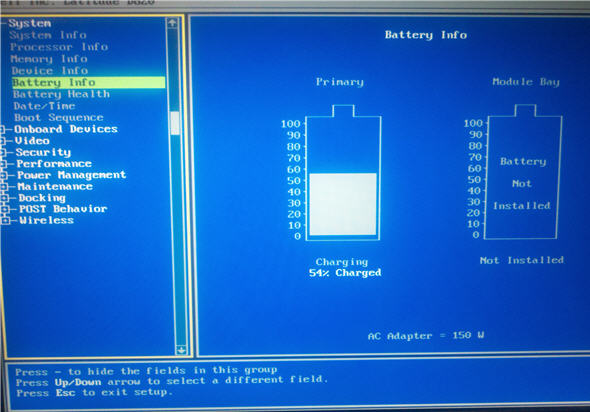Viewport: 590px width, 412px height.
Task: Select POST Behavior label
Action: point(63,209)
